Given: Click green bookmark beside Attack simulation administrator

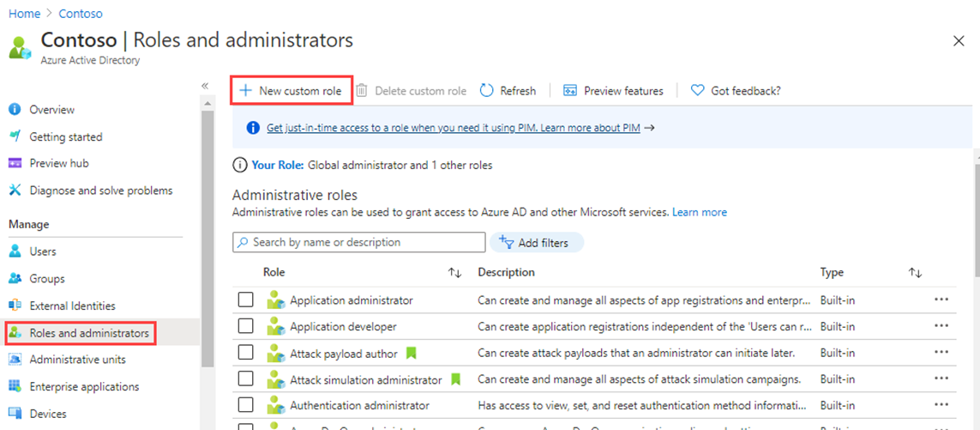Looking at the screenshot, I should pos(455,379).
